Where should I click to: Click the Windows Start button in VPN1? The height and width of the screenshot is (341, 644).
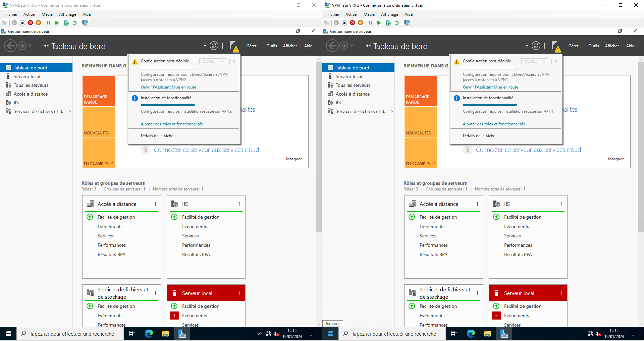click(330, 334)
